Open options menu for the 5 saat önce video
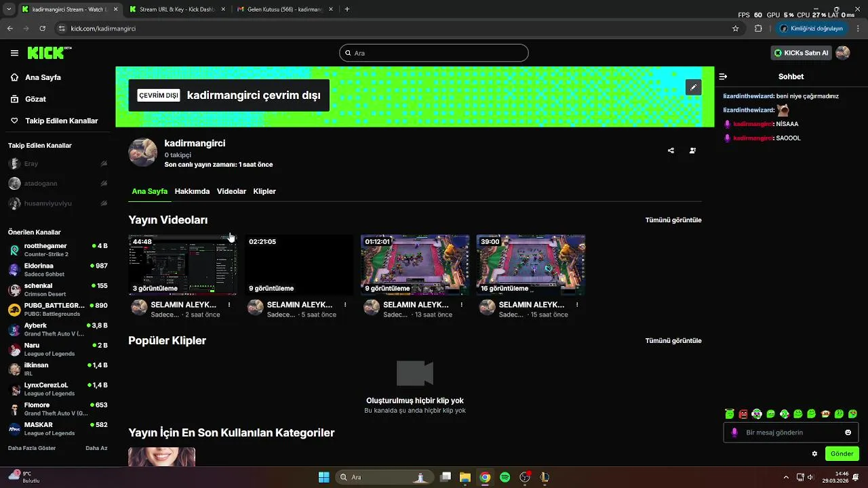 click(x=345, y=305)
